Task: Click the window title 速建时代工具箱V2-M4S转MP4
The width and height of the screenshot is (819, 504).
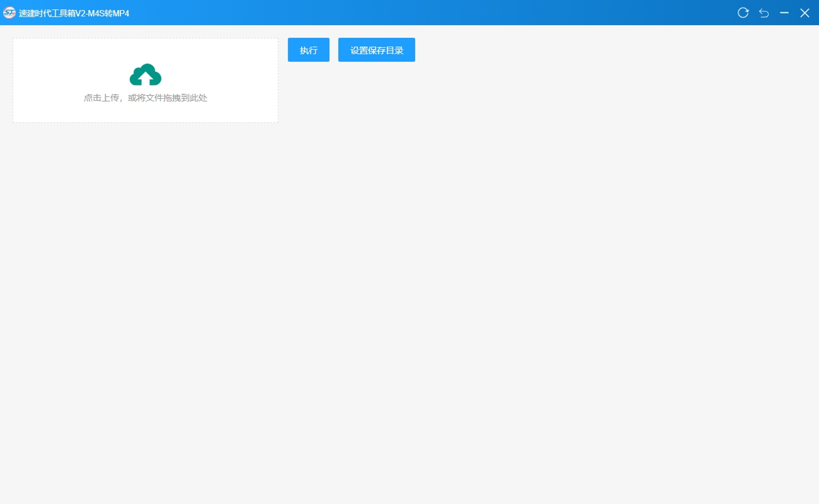Action: 74,13
